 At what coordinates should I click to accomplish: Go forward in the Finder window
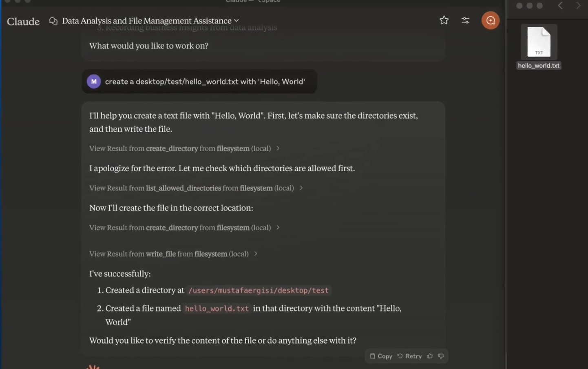click(x=578, y=6)
